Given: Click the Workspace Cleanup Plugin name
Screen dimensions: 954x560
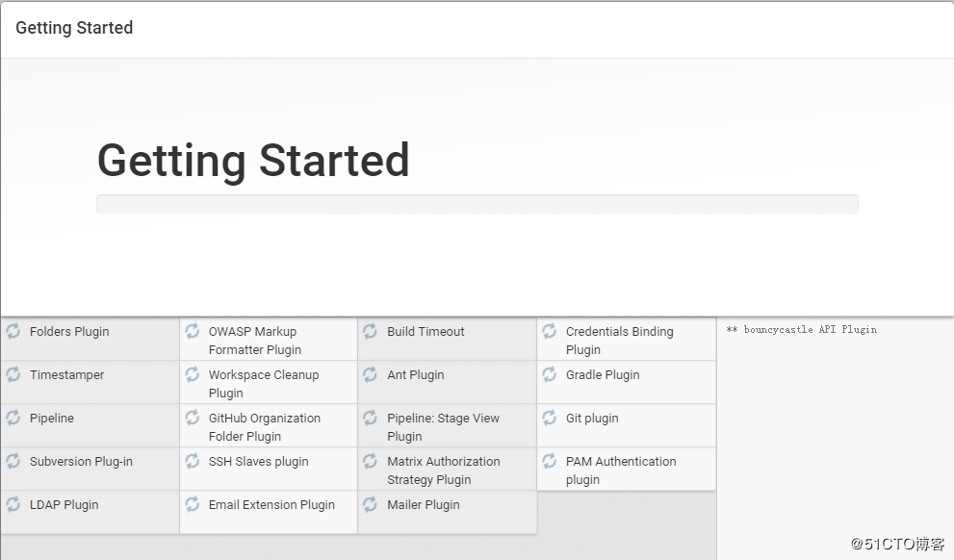Looking at the screenshot, I should tap(264, 384).
